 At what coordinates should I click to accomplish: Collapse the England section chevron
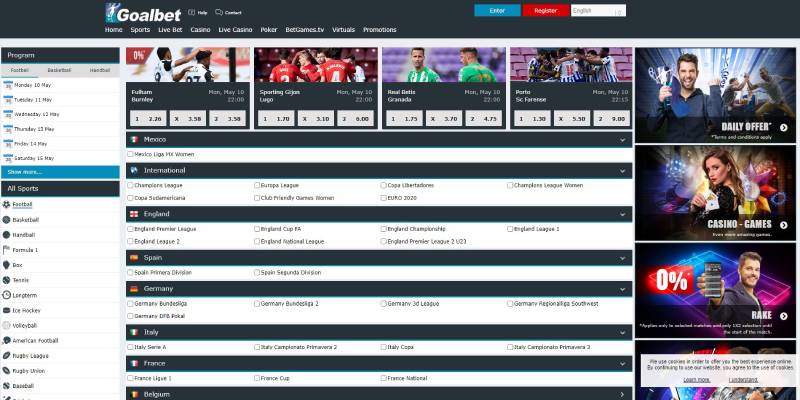622,214
